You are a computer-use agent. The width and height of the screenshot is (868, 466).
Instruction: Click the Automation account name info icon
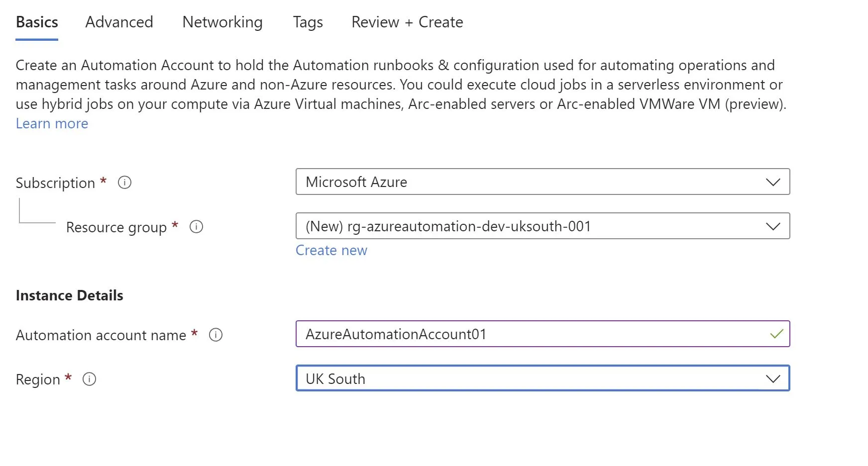216,335
